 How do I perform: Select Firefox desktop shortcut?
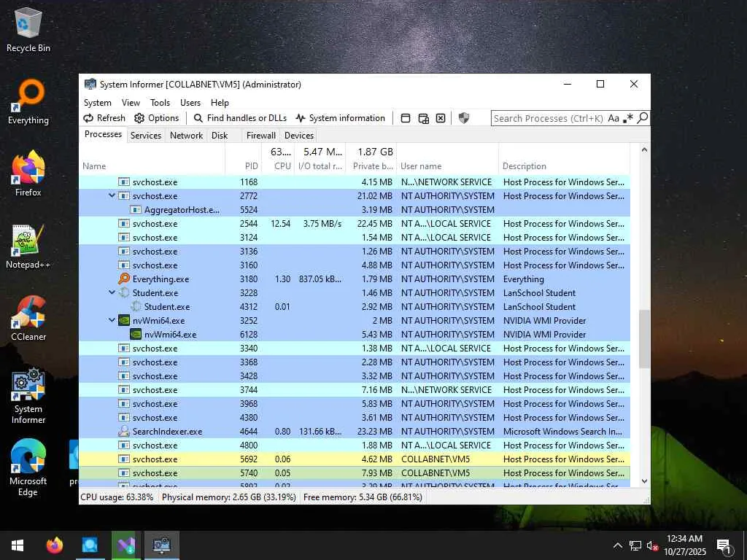click(28, 174)
